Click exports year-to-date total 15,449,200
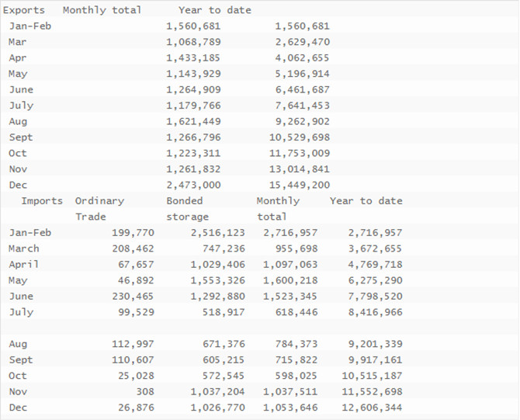Image resolution: width=520 pixels, height=420 pixels. coord(300,185)
